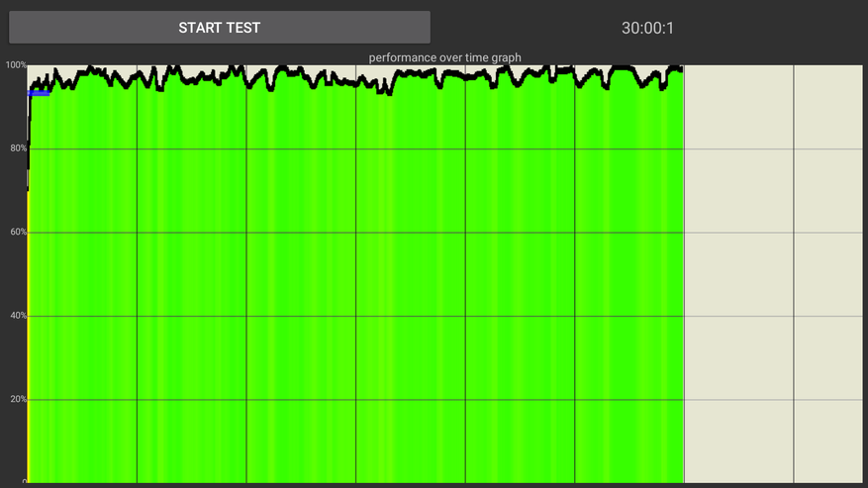Click the 40% axis label

(x=18, y=316)
